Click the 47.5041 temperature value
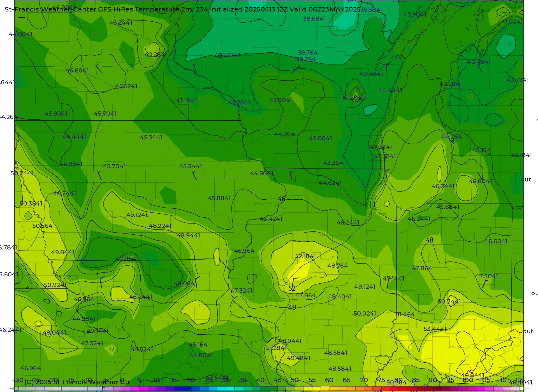The width and height of the screenshot is (538, 392). (487, 276)
